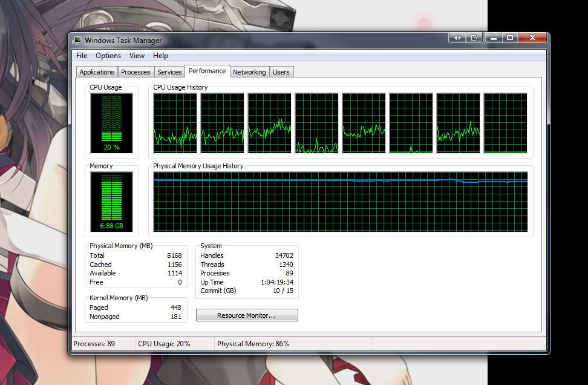Click status bar Physical Memory: 86%

pyautogui.click(x=253, y=344)
